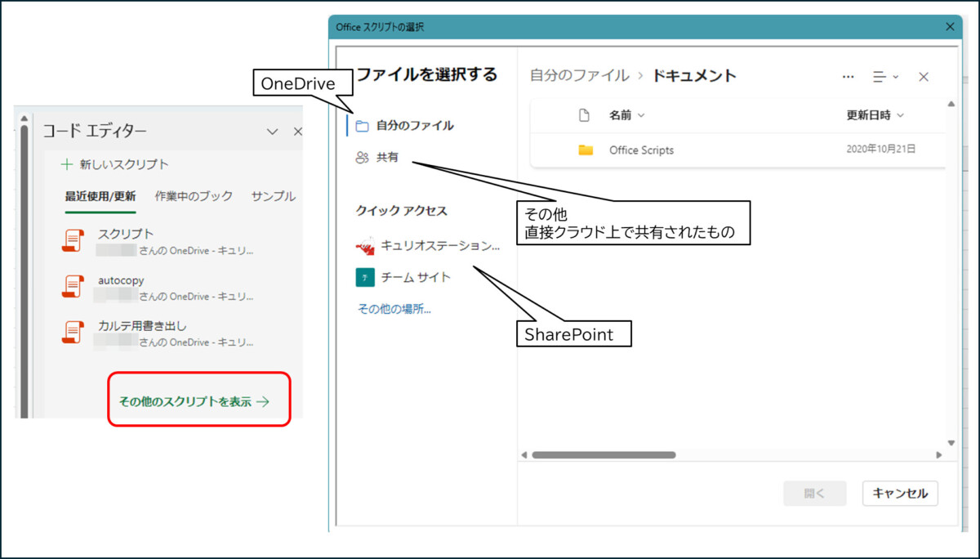Click horizontal scrollbar right arrow in picker

[939, 455]
